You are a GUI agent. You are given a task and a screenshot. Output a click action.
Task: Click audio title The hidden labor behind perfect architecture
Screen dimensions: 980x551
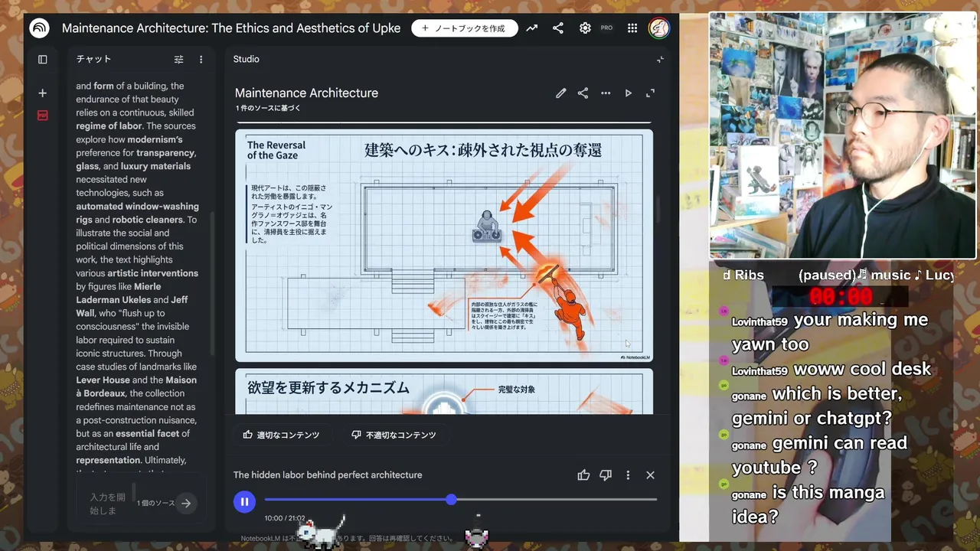tap(328, 475)
